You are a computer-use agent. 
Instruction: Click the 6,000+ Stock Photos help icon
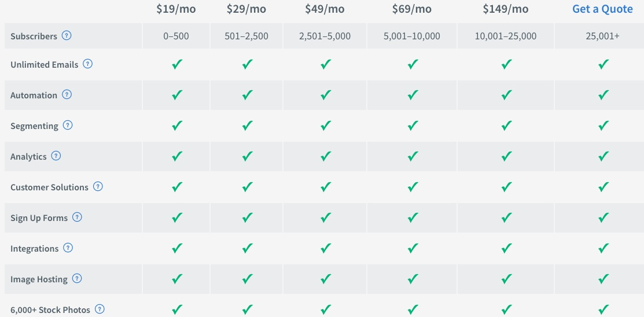(100, 309)
